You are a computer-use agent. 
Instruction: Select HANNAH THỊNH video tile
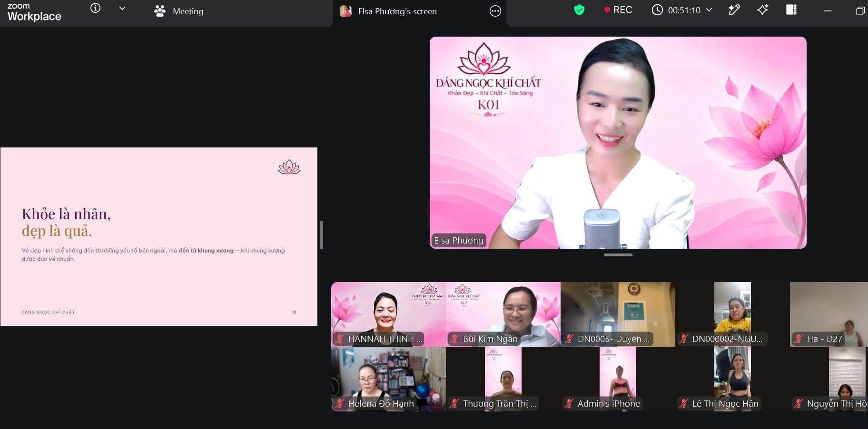click(388, 314)
